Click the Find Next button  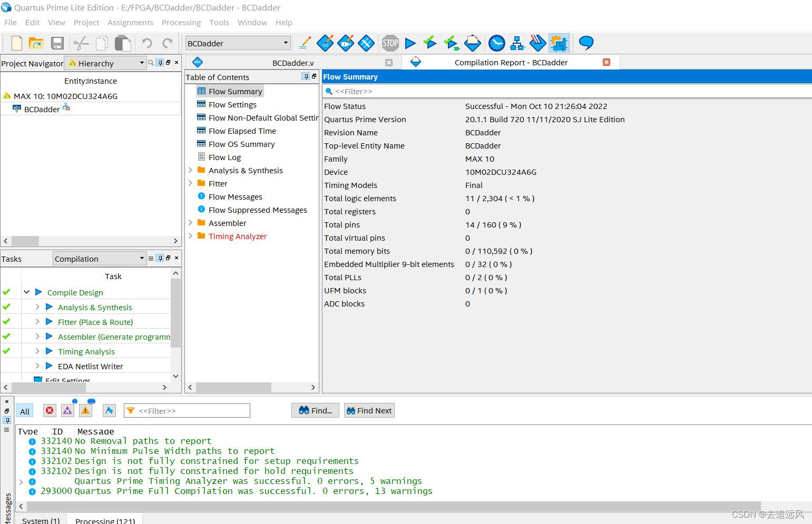click(x=369, y=410)
